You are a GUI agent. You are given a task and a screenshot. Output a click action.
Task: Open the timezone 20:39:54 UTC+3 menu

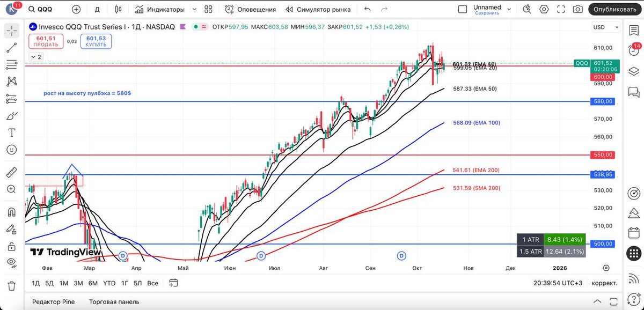coord(558,283)
